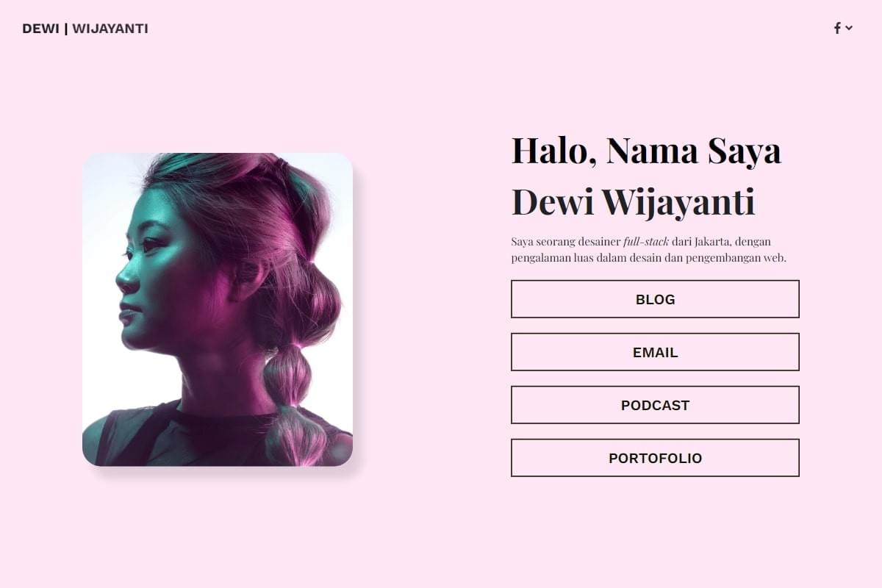Expand the social links chevron next to Facebook
Viewport: 882px width, 588px height.
pyautogui.click(x=849, y=28)
